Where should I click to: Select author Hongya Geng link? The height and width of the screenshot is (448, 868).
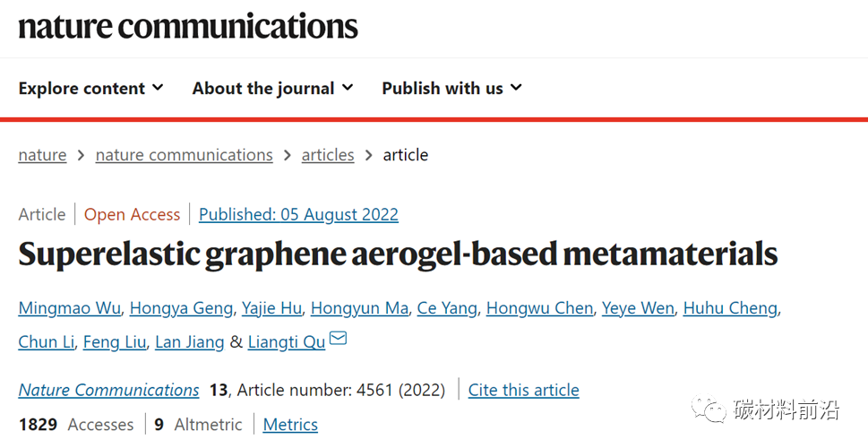click(x=182, y=308)
